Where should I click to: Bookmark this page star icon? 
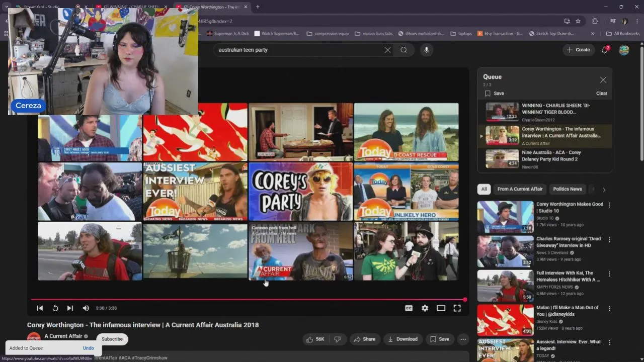pyautogui.click(x=578, y=21)
